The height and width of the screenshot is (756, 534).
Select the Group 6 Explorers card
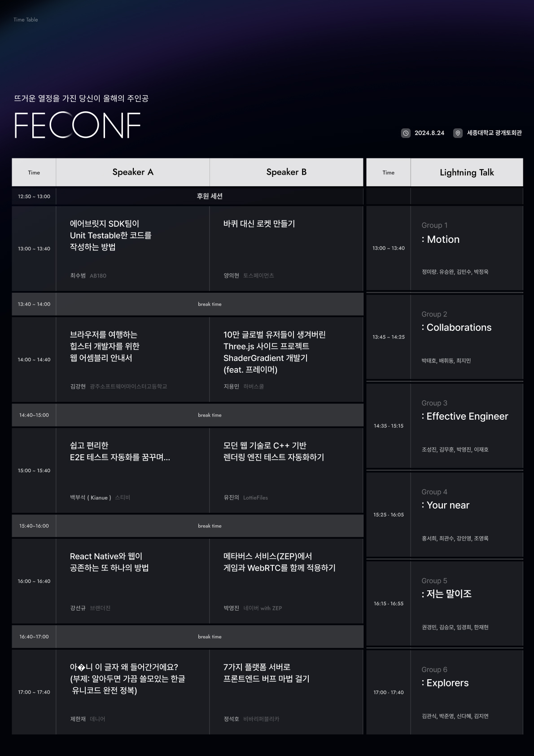tap(467, 693)
